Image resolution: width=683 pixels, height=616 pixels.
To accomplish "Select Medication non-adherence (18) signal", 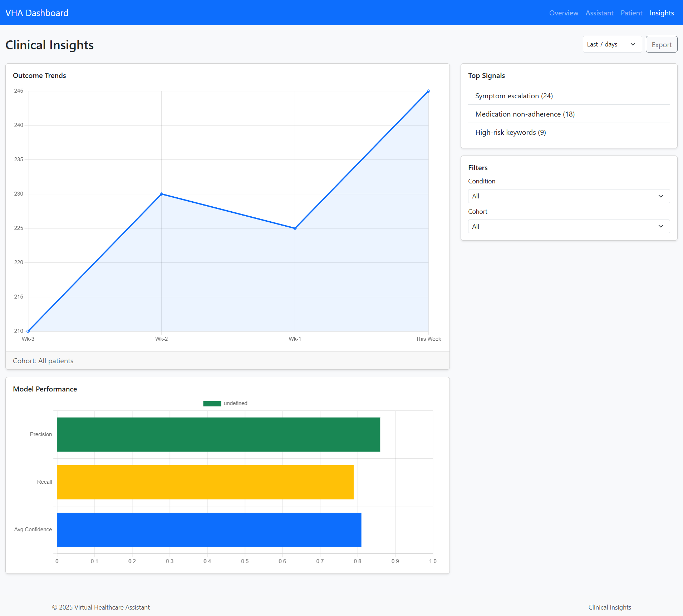I will (525, 114).
